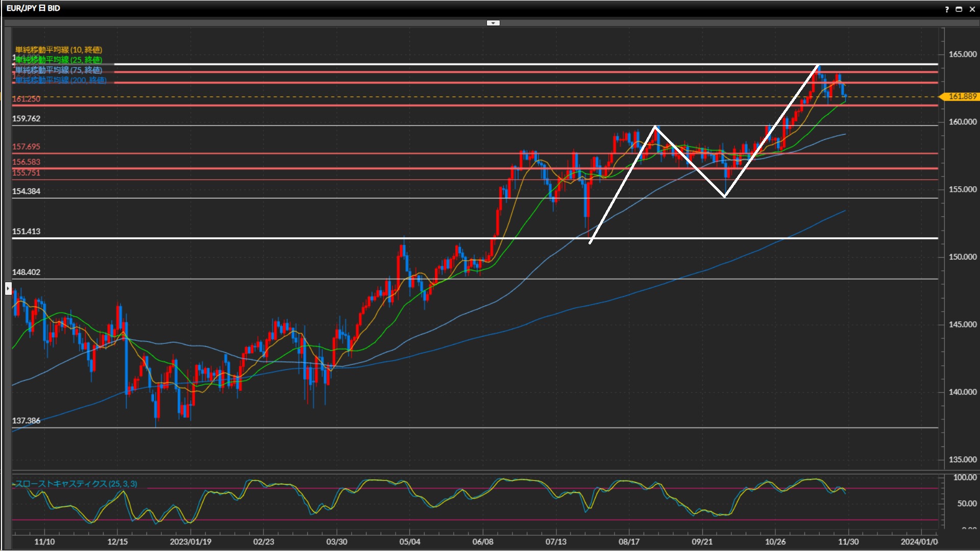Viewport: 980px width, 551px height.
Task: Select the 200-period moving average label
Action: pos(61,80)
